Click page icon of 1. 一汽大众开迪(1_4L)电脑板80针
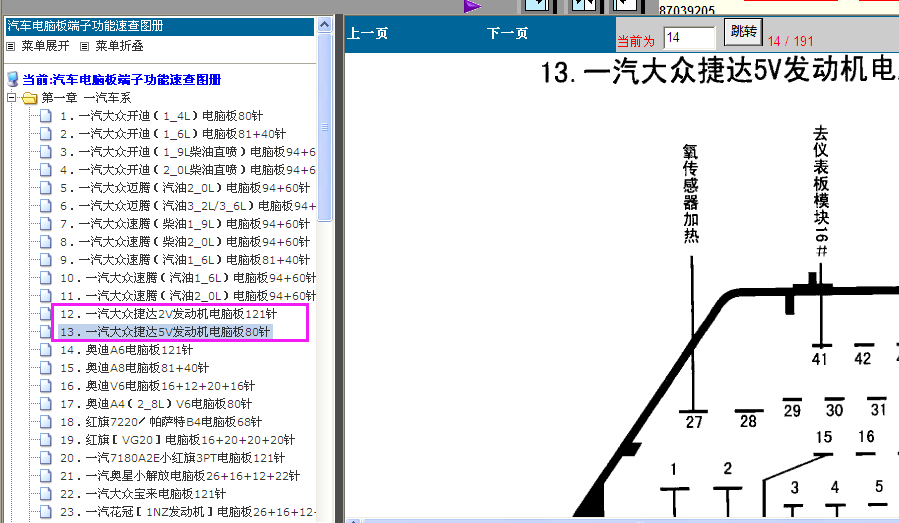 pos(46,116)
